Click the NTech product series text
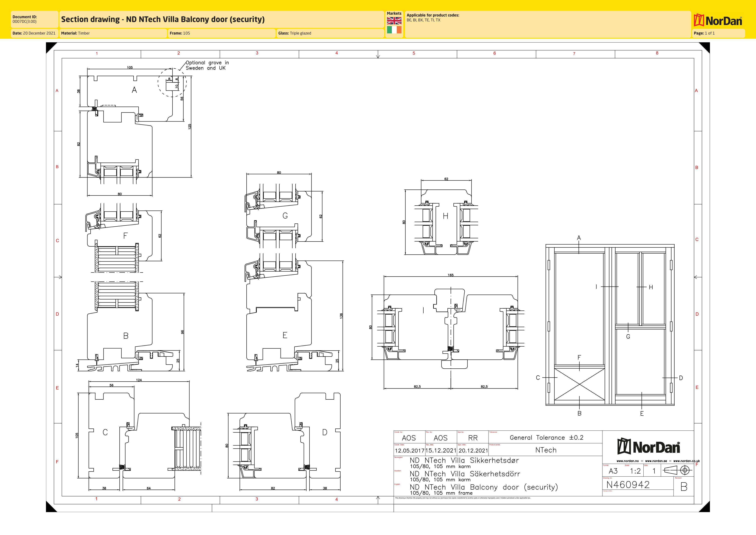This screenshot has width=756, height=535. click(x=546, y=450)
